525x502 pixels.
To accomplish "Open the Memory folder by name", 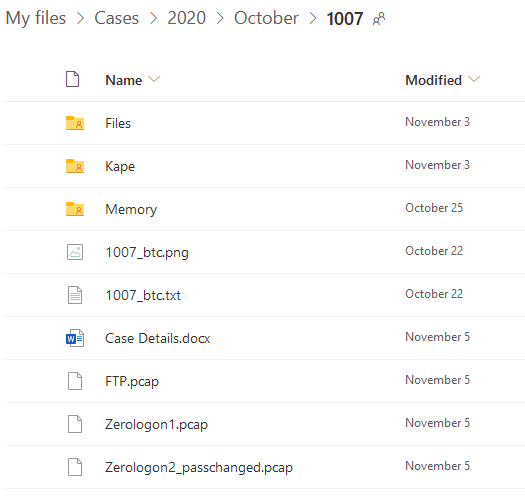I will click(131, 210).
